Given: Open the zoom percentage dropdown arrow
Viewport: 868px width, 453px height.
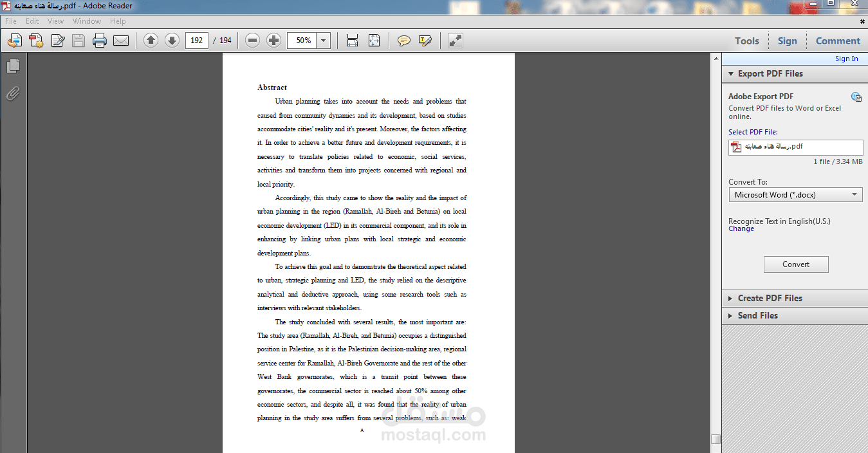Looking at the screenshot, I should [323, 41].
